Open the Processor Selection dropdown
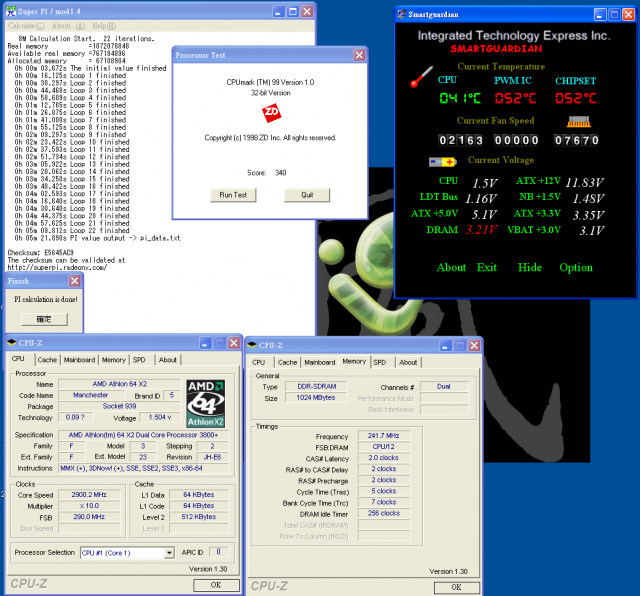The image size is (640, 596). (x=169, y=553)
